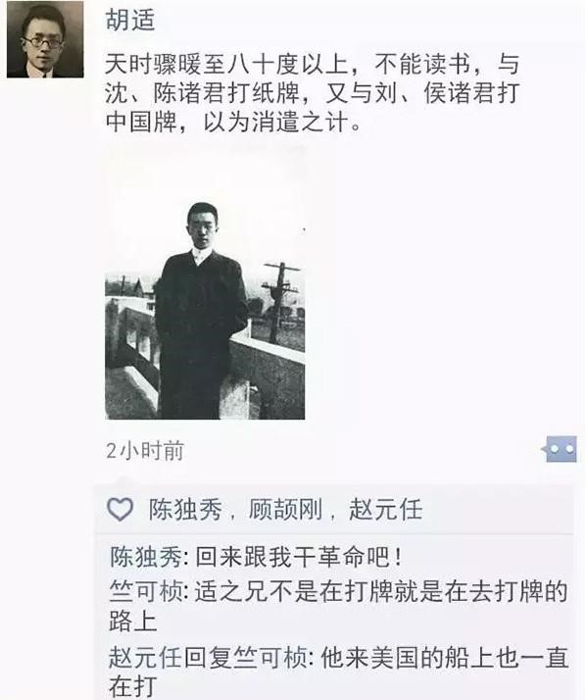Select 陈独秀's comment 回来跟我干革命吧

299,557
